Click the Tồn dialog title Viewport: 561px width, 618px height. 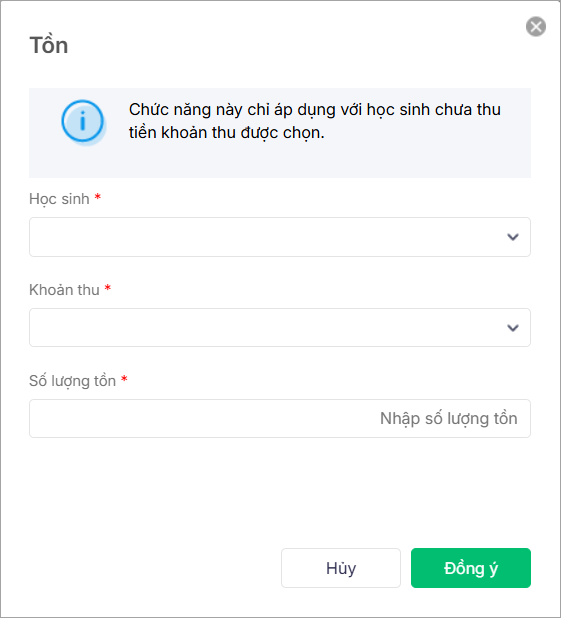(x=49, y=45)
